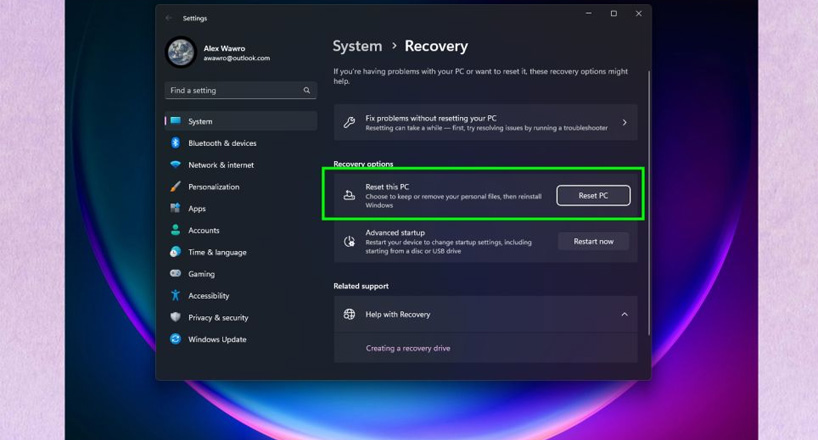Open Network & internet settings
The image size is (818, 440).
(221, 165)
